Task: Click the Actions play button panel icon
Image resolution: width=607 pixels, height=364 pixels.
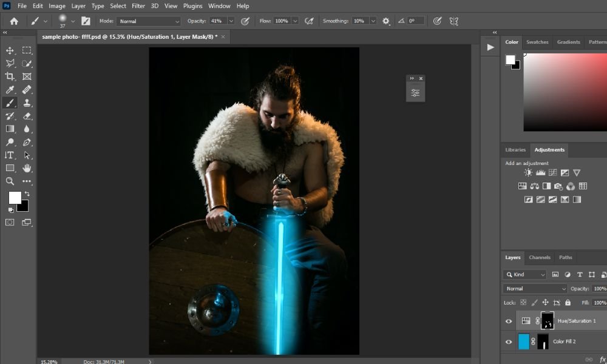Action: click(x=490, y=47)
